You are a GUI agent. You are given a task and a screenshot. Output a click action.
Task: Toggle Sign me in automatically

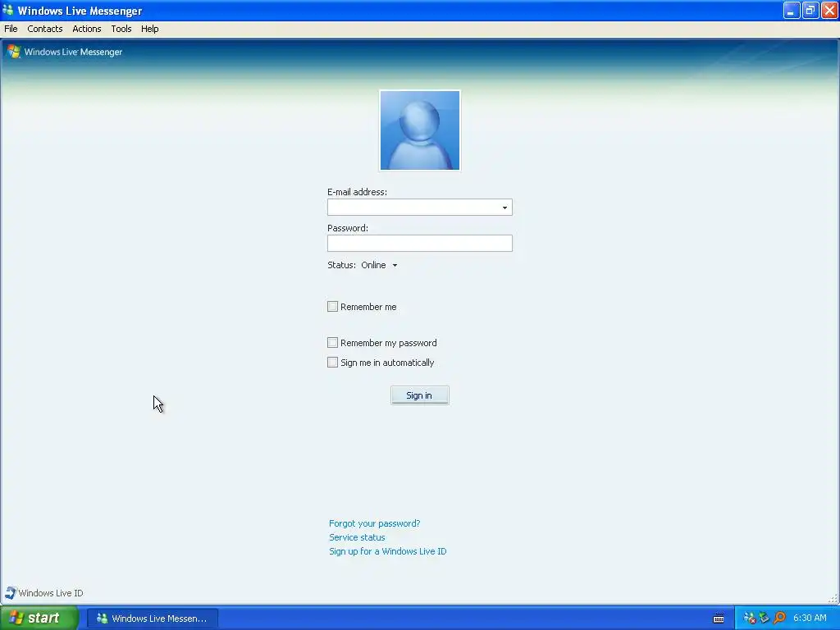click(x=333, y=362)
